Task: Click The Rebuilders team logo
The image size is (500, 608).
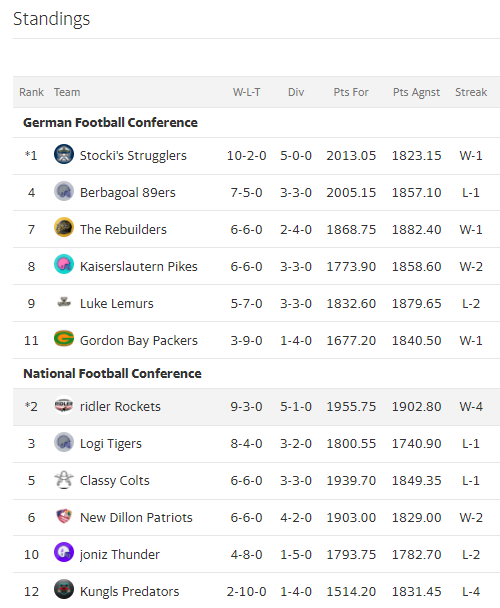Action: coord(64,228)
